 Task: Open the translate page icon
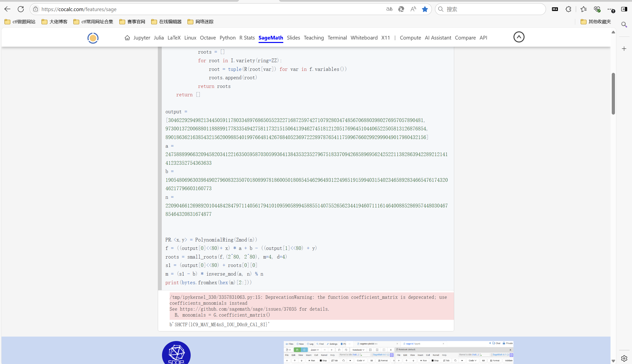(389, 9)
